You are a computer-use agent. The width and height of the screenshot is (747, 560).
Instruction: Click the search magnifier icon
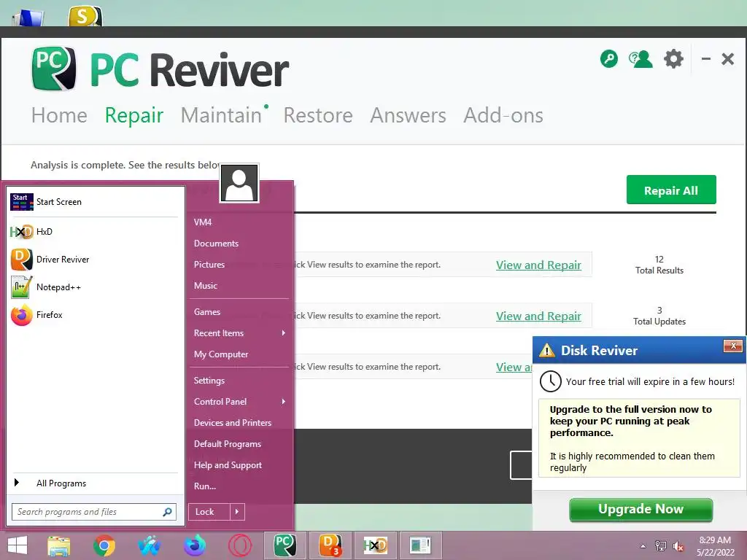[x=167, y=512]
